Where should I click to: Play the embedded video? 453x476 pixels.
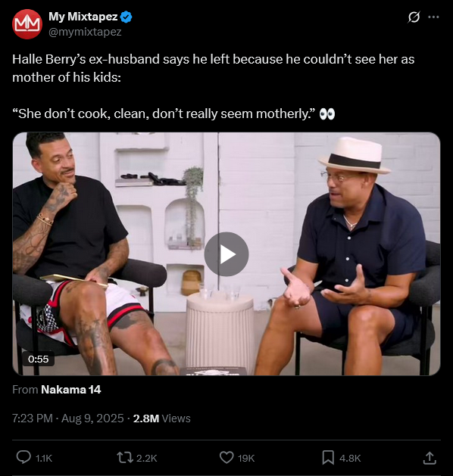[x=227, y=254]
